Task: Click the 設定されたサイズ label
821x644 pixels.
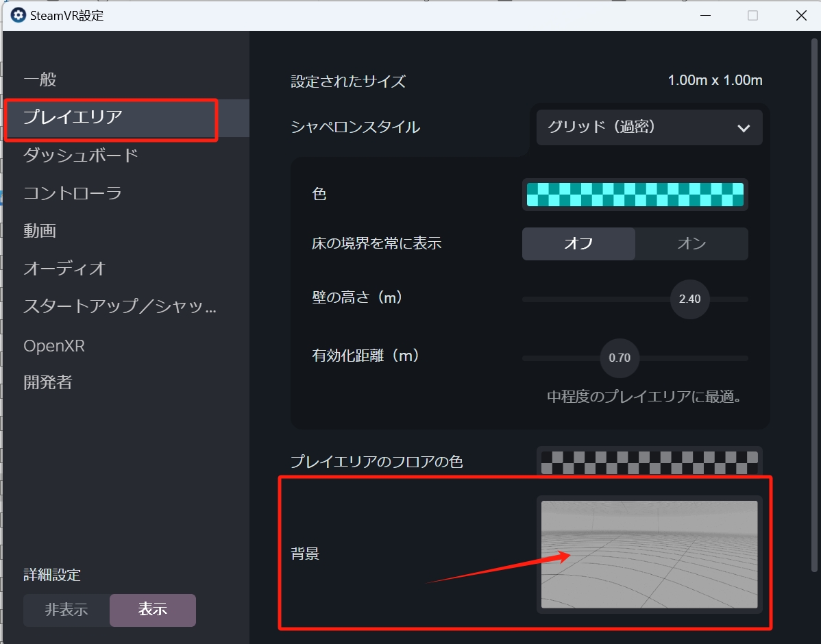Action: [x=348, y=81]
